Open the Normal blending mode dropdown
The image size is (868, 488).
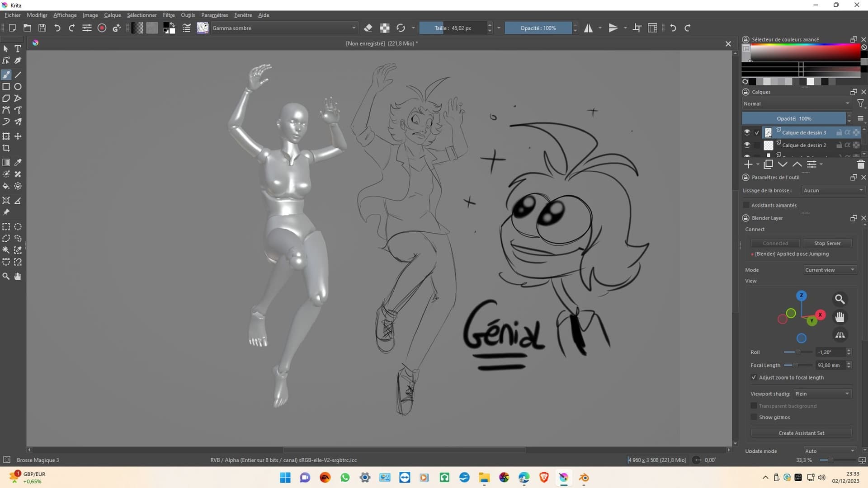tap(796, 103)
